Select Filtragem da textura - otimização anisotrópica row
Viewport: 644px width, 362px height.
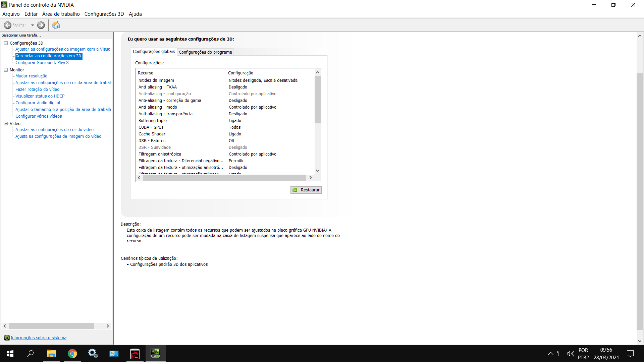(x=225, y=168)
